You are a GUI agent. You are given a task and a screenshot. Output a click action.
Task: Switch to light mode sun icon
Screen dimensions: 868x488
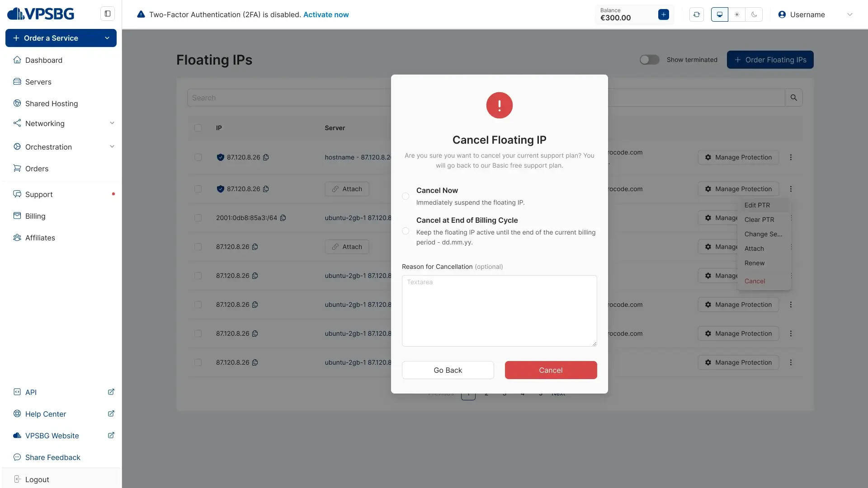(x=737, y=14)
